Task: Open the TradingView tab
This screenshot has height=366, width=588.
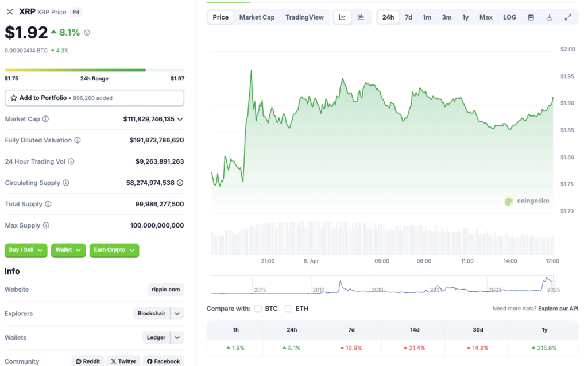Action: [305, 17]
